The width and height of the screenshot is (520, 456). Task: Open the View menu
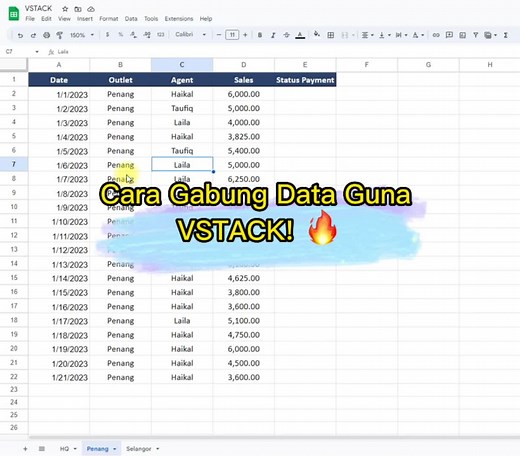click(64, 19)
